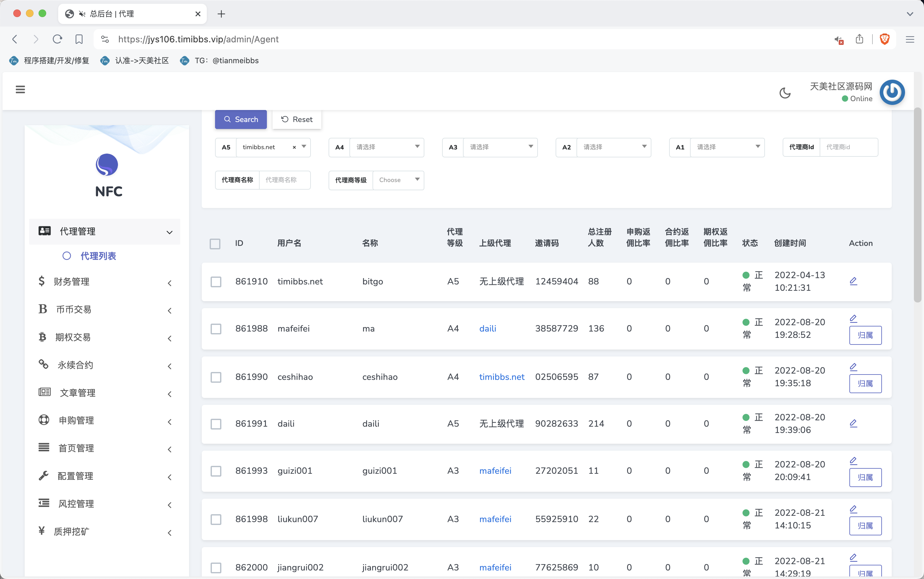This screenshot has width=924, height=579.
Task: Toggle the select-all checkbox at table header
Action: coord(215,243)
